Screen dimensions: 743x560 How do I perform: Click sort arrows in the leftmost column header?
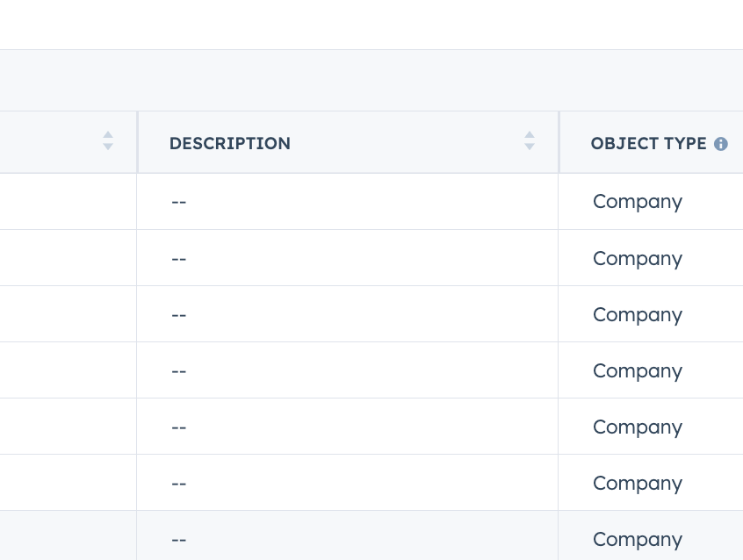tap(108, 140)
